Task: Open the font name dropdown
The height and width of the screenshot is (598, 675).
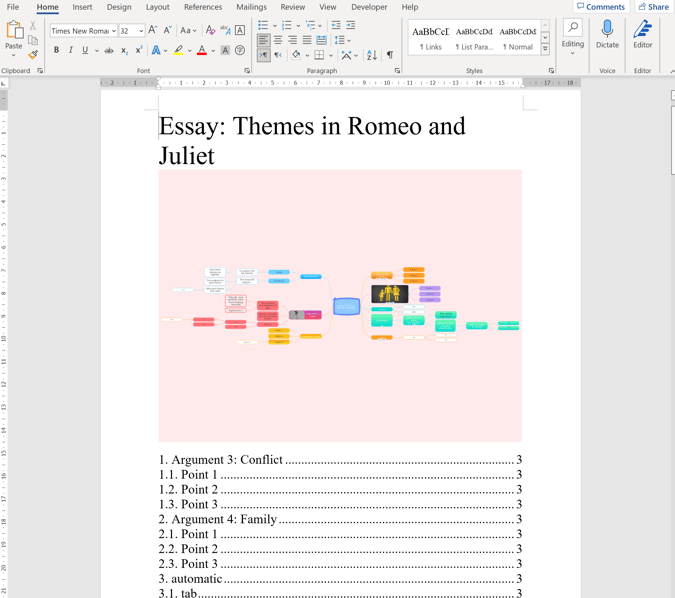Action: [x=114, y=31]
